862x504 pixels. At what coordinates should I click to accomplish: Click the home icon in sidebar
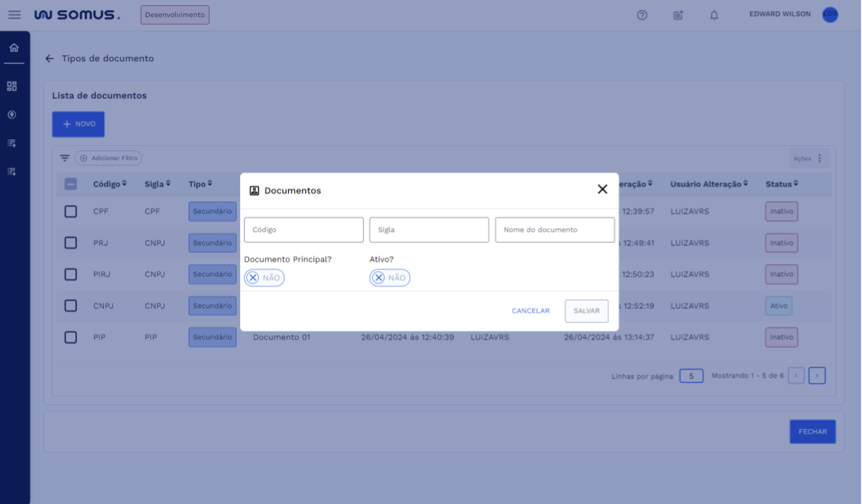click(13, 48)
